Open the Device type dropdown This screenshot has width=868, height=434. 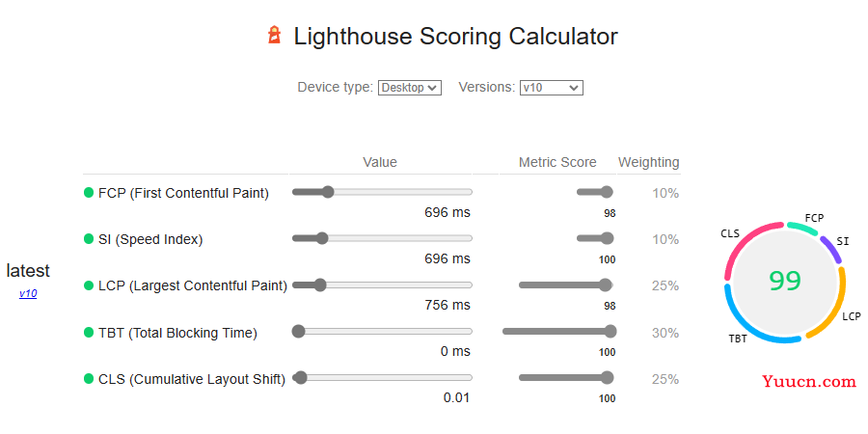coord(410,88)
